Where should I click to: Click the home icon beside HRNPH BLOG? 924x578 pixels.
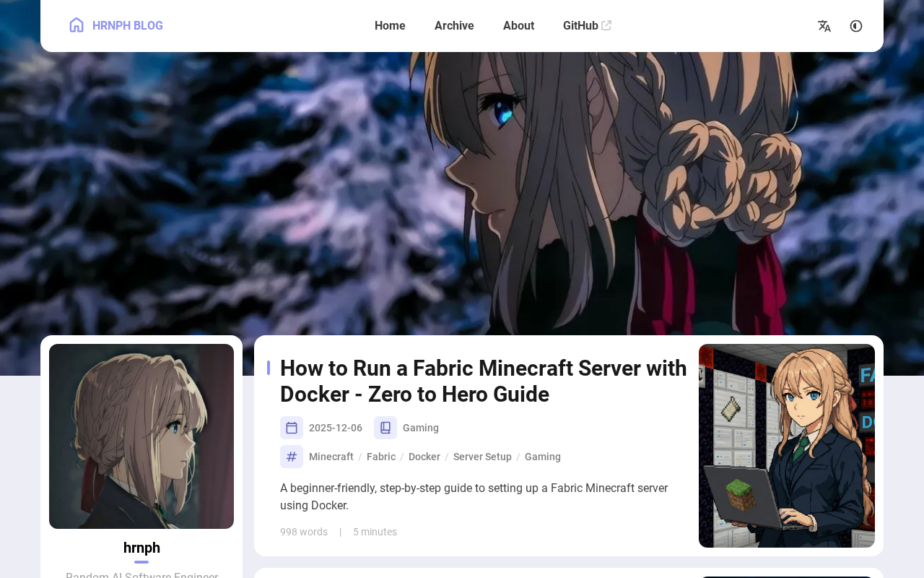pyautogui.click(x=77, y=25)
